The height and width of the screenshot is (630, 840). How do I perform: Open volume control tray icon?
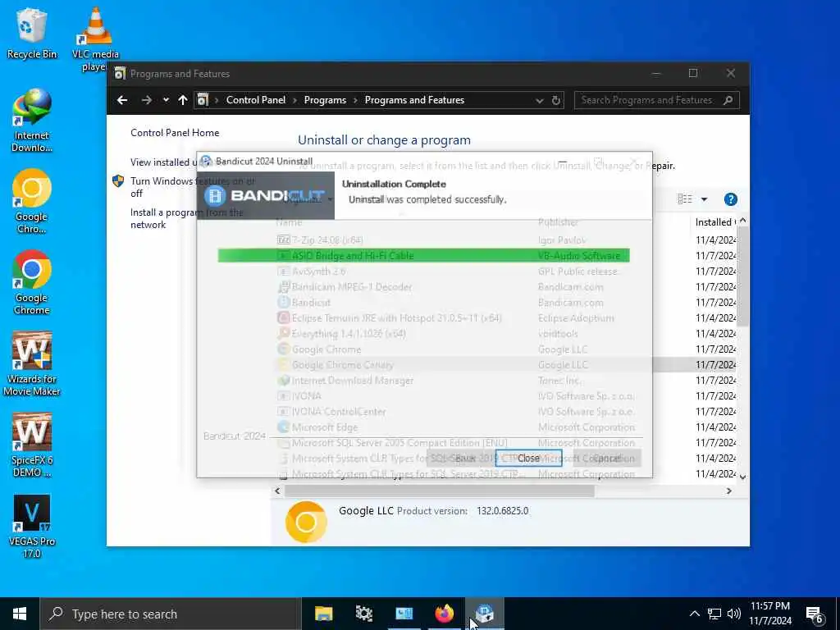coord(734,614)
